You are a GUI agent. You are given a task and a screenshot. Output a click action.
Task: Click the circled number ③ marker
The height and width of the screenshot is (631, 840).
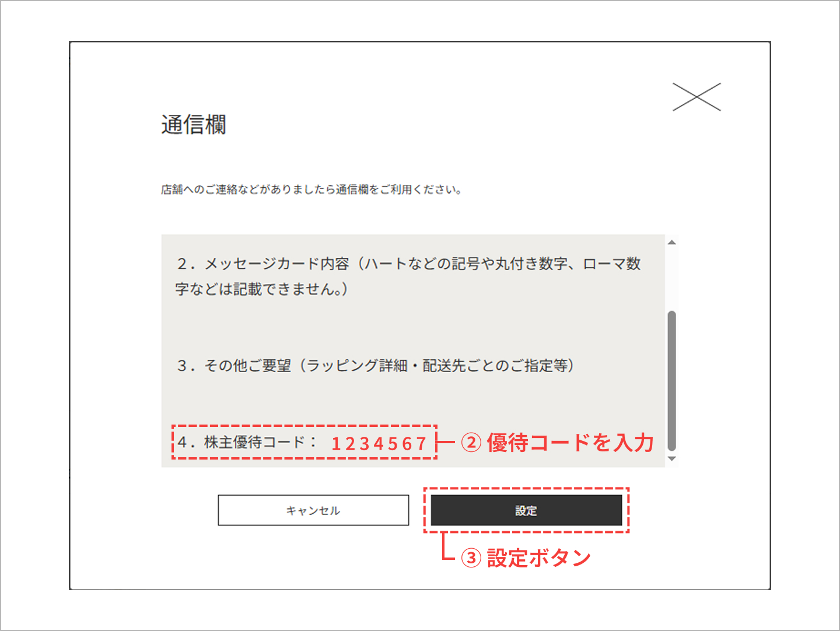[471, 558]
